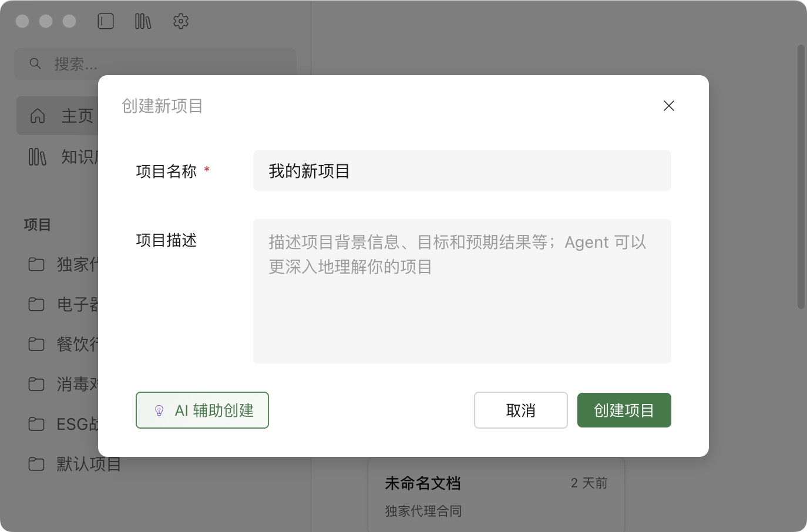Click the AI 辅助创建 button
The image size is (807, 532).
(x=202, y=410)
